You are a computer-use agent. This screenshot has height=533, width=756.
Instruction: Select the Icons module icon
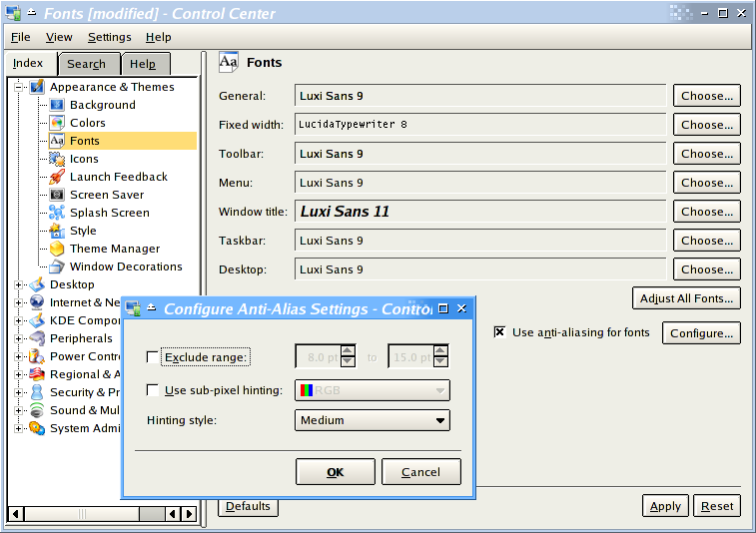(x=57, y=159)
